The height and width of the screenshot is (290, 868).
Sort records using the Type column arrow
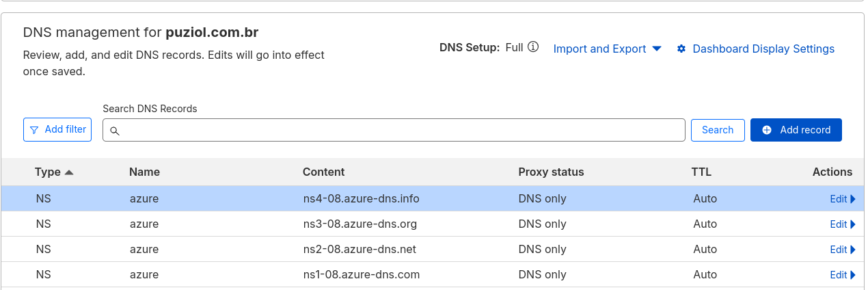tap(68, 172)
